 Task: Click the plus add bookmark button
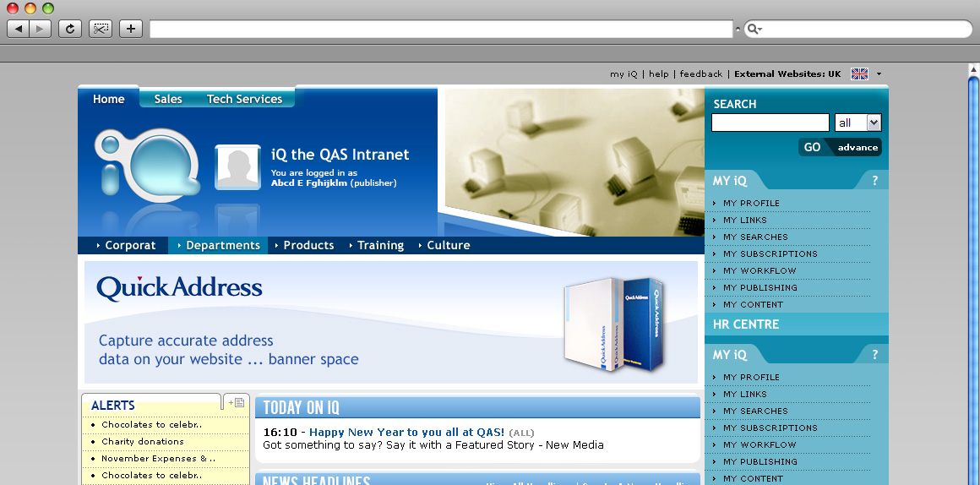(131, 29)
